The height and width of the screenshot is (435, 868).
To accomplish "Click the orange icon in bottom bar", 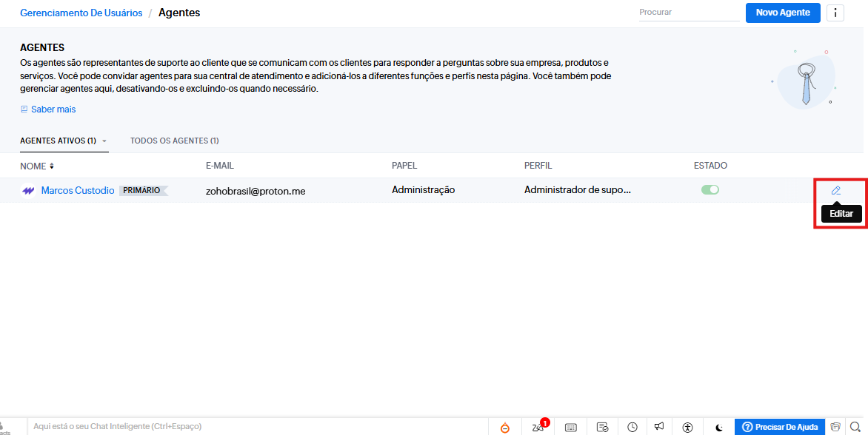I will tap(505, 428).
